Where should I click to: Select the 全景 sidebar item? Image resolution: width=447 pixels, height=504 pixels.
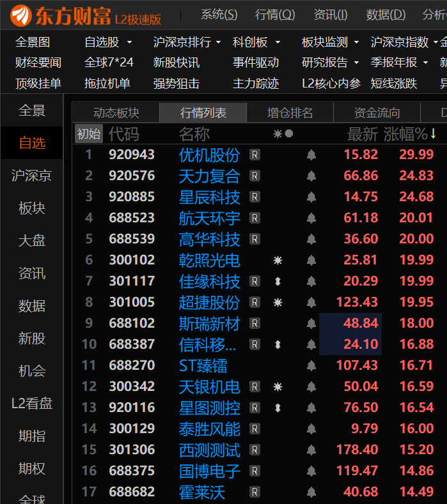point(31,111)
